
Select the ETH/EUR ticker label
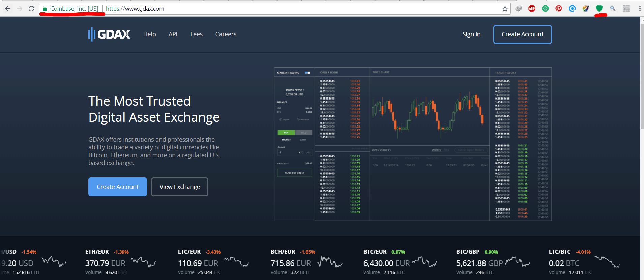point(97,252)
